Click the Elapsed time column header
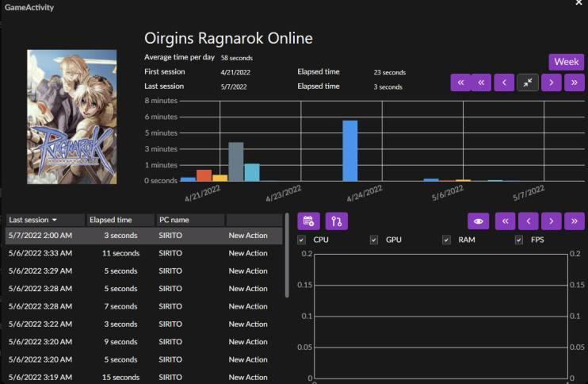588x384 pixels. (120, 220)
